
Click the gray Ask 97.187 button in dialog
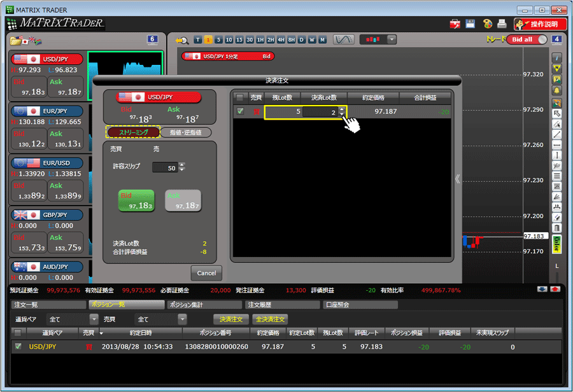183,200
